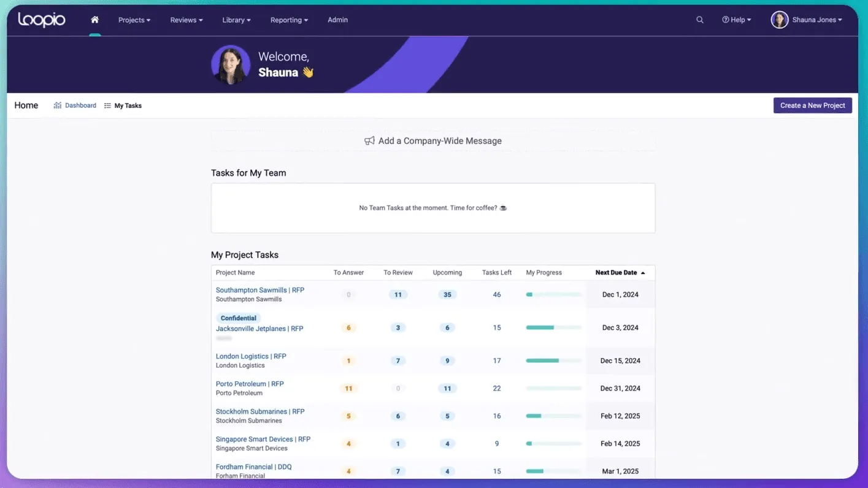Open London Logistics | RFP project
Viewport: 868px width, 488px height.
251,356
